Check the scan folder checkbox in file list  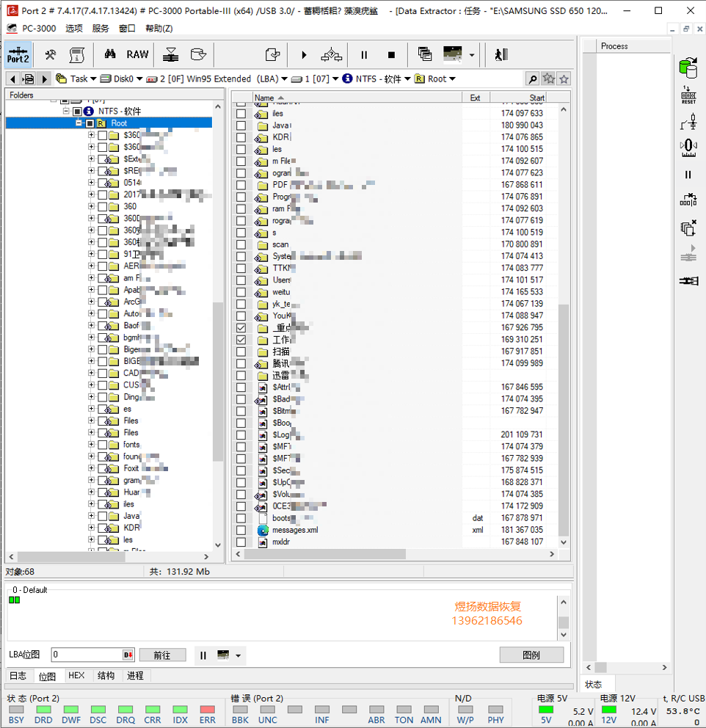coord(241,244)
